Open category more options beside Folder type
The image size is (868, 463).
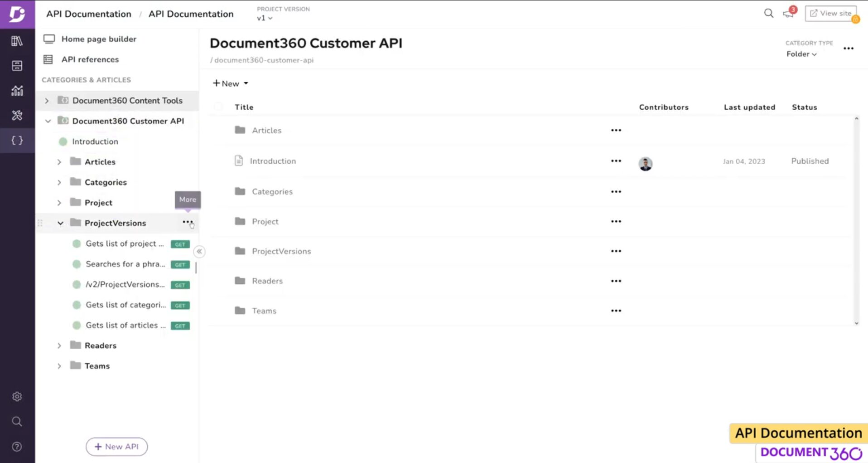point(849,49)
